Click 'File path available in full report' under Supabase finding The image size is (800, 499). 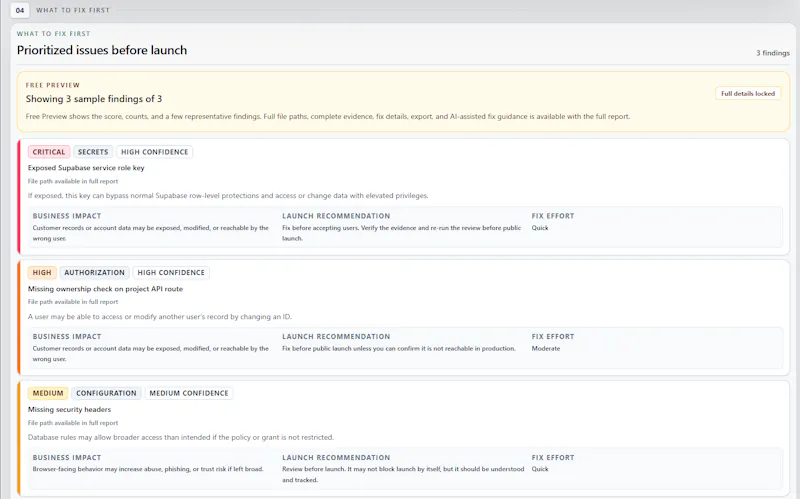(x=73, y=181)
